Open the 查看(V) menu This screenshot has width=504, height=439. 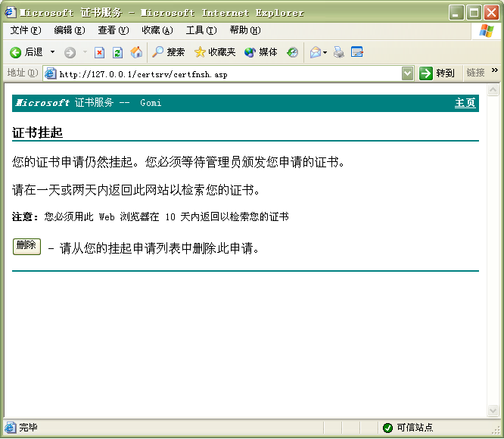tap(114, 30)
